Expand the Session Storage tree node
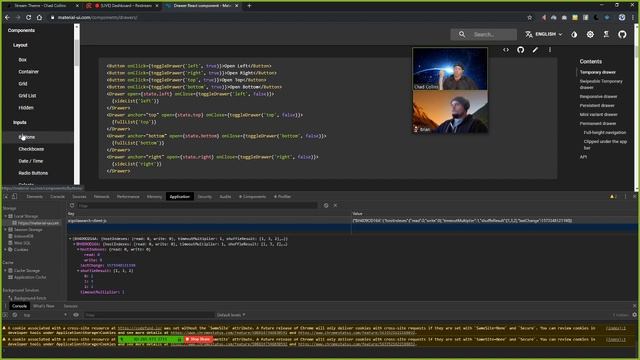 pyautogui.click(x=6, y=230)
